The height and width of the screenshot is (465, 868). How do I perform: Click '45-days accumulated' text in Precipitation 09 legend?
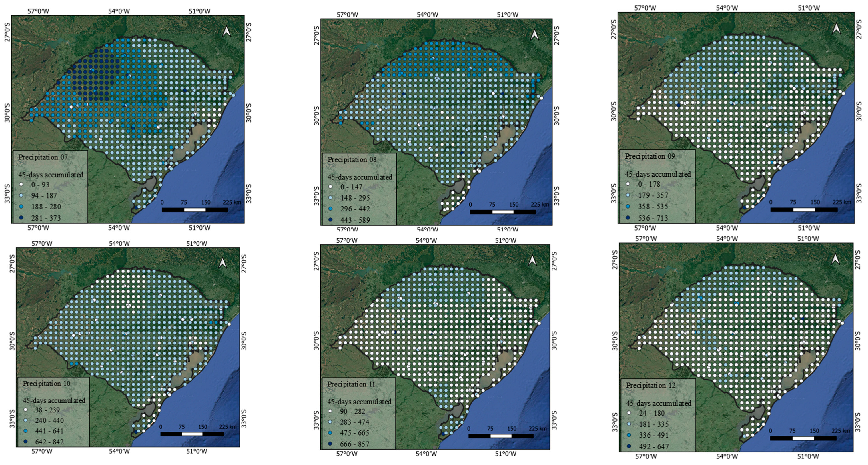(658, 174)
